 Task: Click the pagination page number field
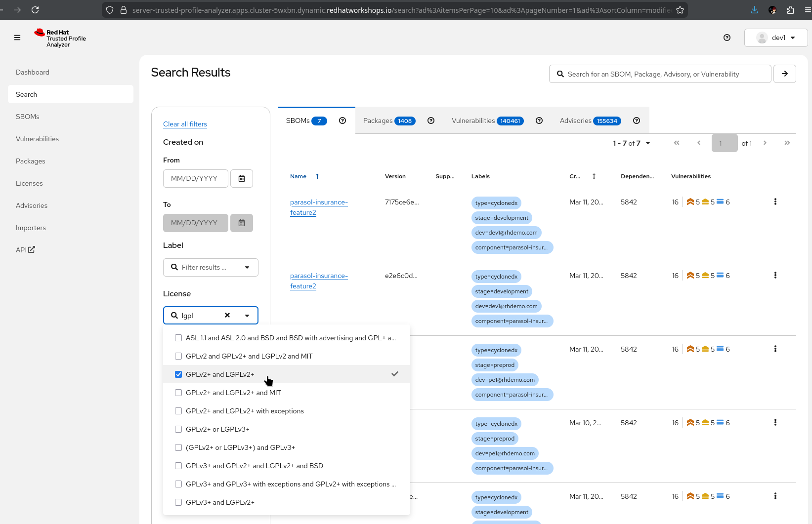(724, 143)
